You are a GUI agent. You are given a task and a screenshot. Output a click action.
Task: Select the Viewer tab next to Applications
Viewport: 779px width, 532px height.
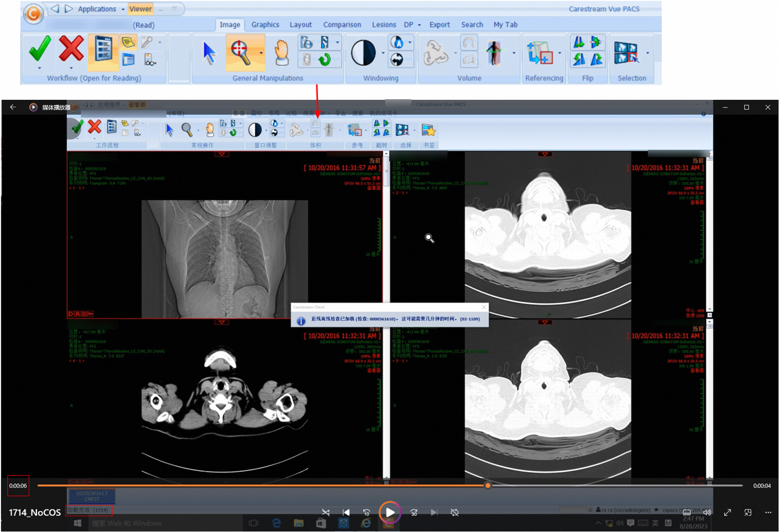pos(141,9)
